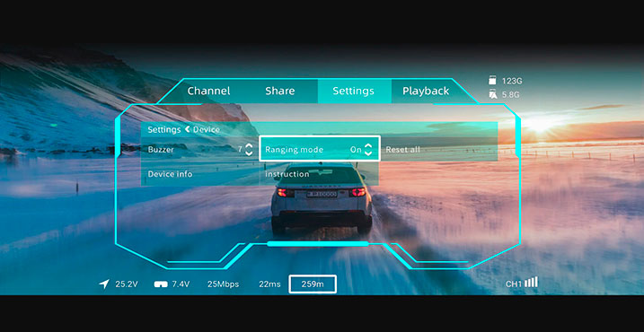The height and width of the screenshot is (332, 644).
Task: Click the CH1 channel label
Action: (x=514, y=284)
